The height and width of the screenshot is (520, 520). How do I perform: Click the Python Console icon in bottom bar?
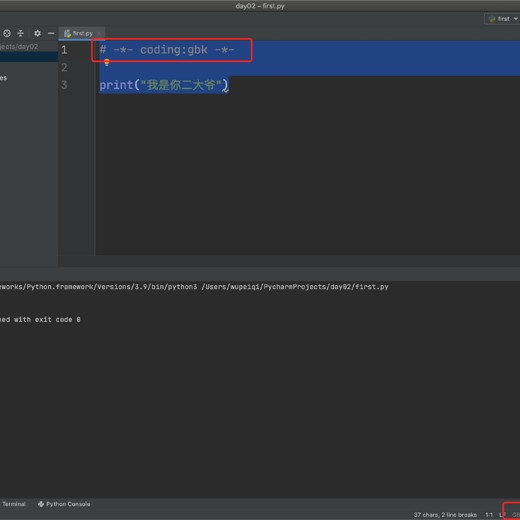pyautogui.click(x=41, y=504)
